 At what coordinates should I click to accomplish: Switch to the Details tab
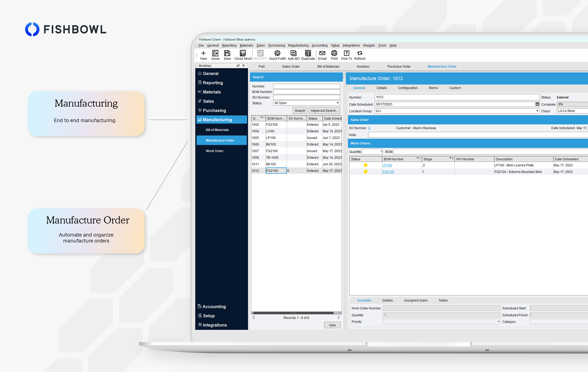[x=382, y=88]
